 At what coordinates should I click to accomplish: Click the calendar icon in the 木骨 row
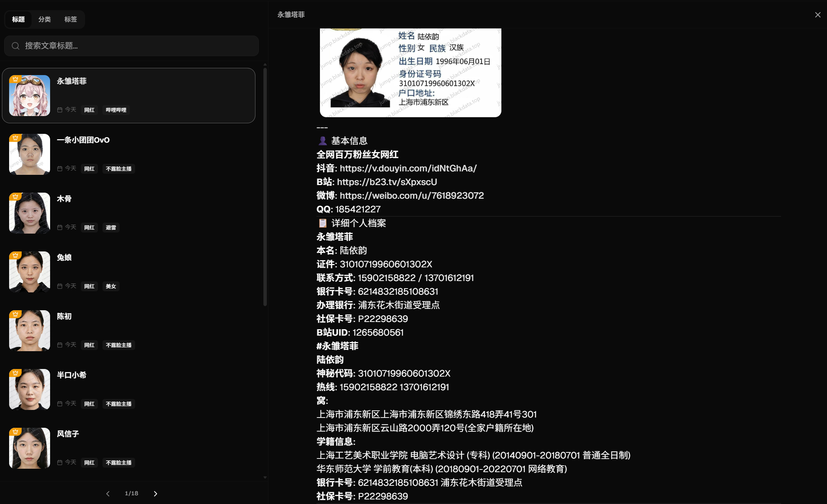click(x=60, y=227)
